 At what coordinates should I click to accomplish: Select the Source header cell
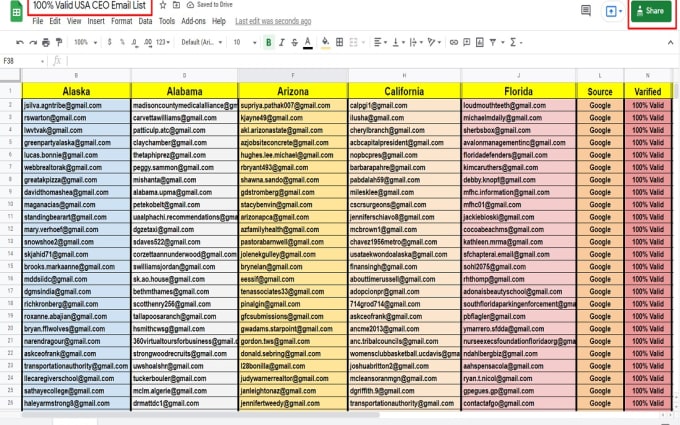tap(600, 91)
